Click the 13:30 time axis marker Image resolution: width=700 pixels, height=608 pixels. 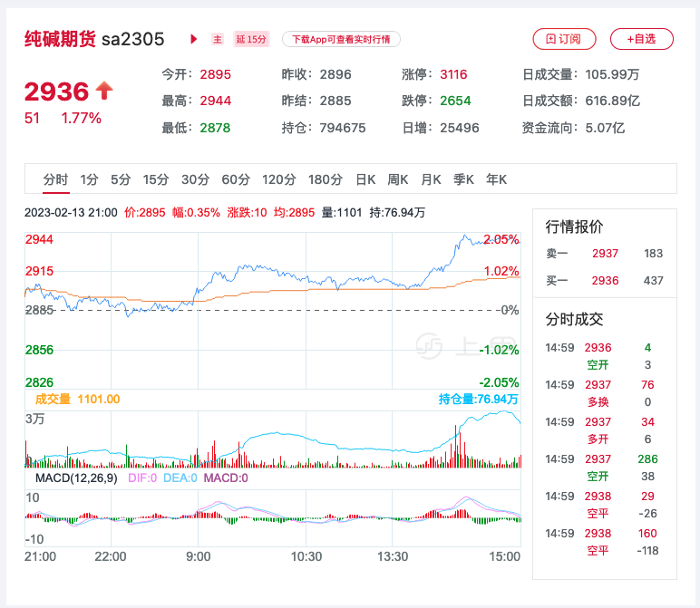click(x=393, y=556)
